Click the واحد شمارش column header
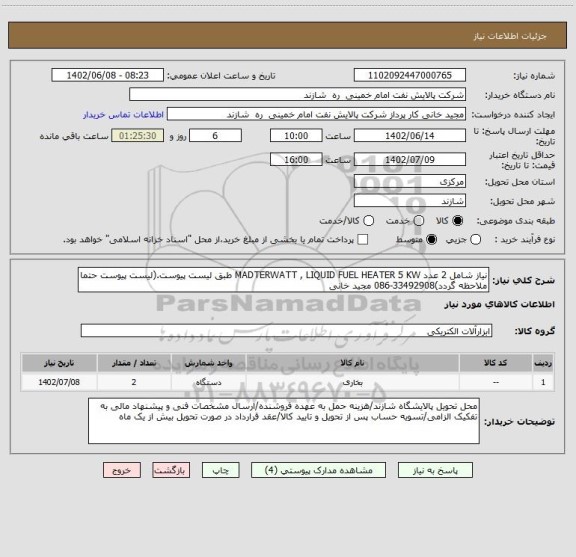This screenshot has width=576, height=557. (x=208, y=363)
